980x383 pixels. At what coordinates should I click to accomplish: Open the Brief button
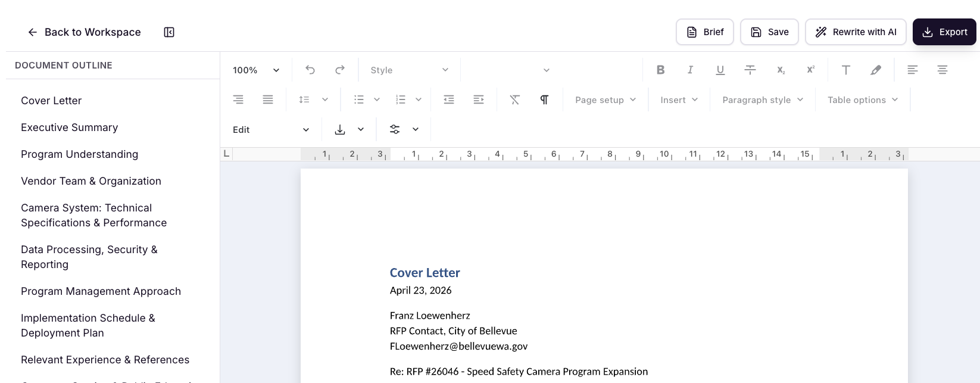[705, 32]
